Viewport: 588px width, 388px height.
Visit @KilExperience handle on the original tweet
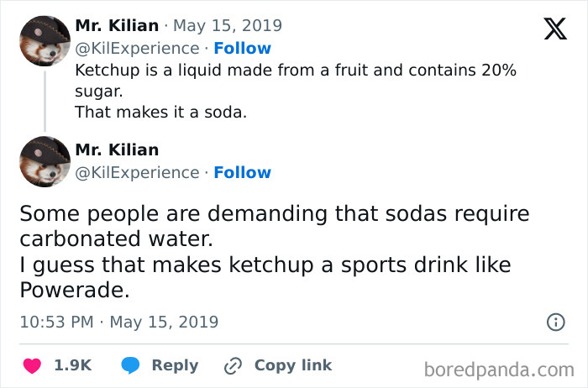click(137, 48)
